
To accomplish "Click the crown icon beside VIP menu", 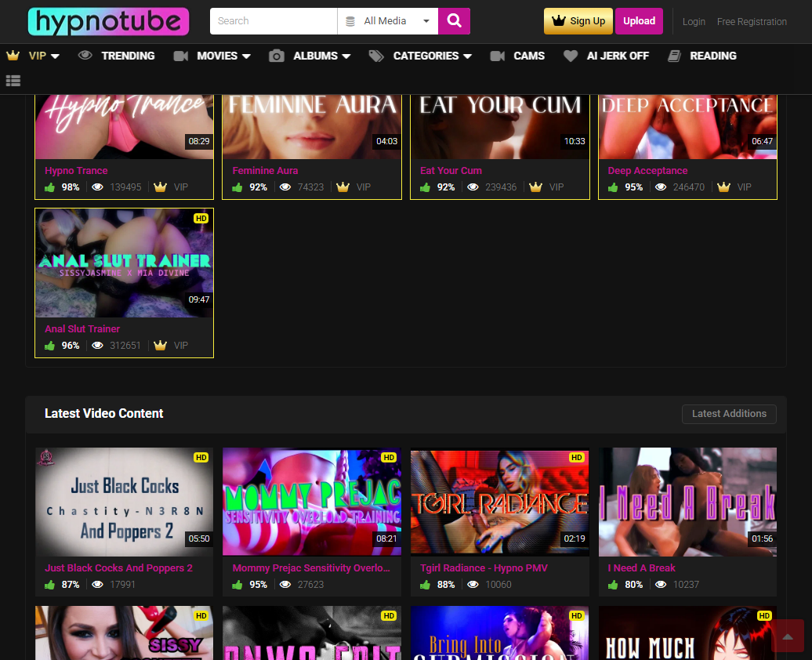I will [x=13, y=56].
